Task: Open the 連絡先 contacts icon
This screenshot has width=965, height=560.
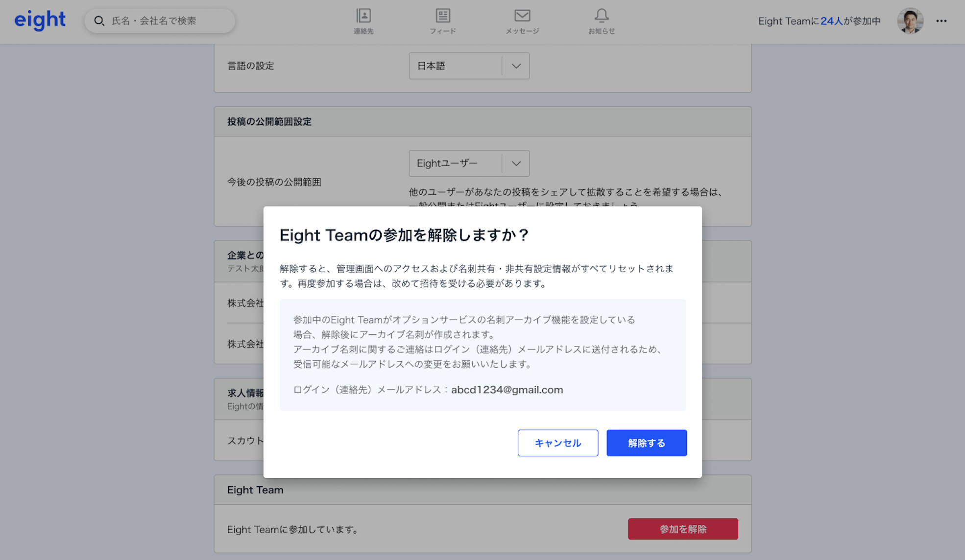Action: pyautogui.click(x=363, y=16)
